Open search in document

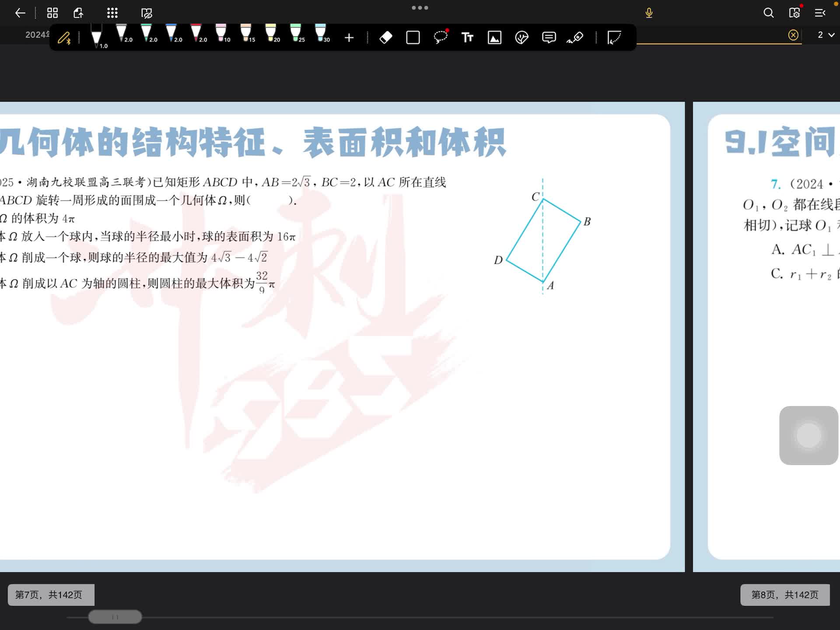tap(768, 13)
